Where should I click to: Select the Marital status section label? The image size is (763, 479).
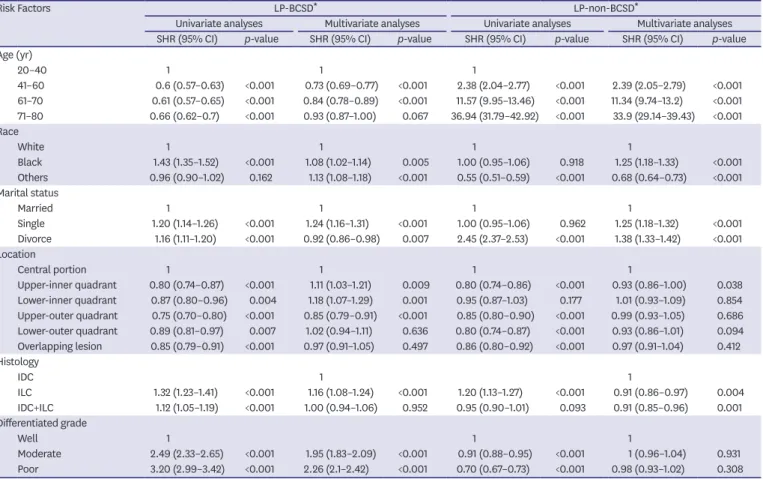click(29, 193)
